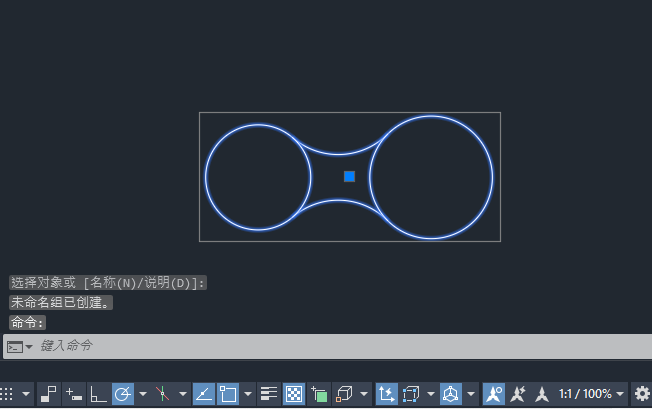This screenshot has height=409, width=652.
Task: Open workspace settings gear
Action: pyautogui.click(x=642, y=394)
